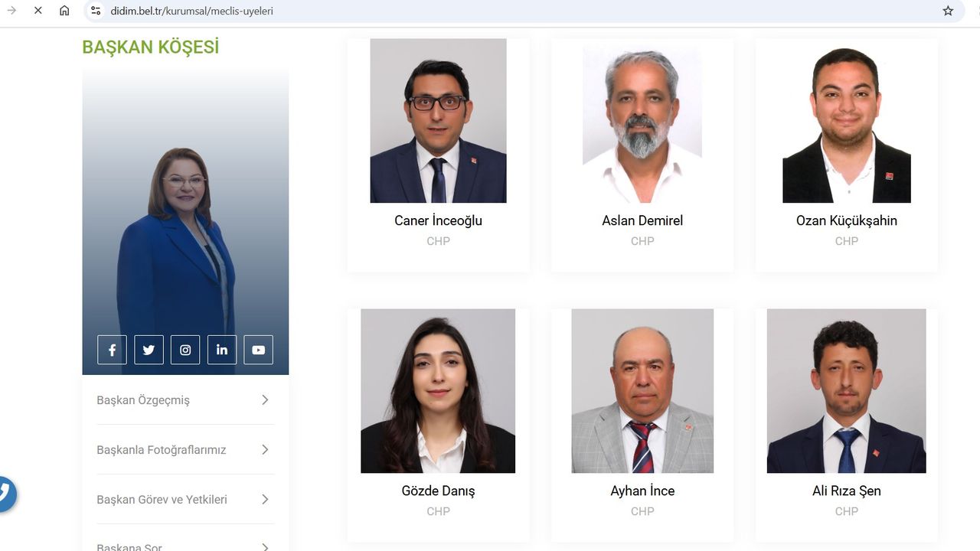Viewport: 980px width, 551px height.
Task: Click Ayhan İnce name link
Action: (x=642, y=491)
